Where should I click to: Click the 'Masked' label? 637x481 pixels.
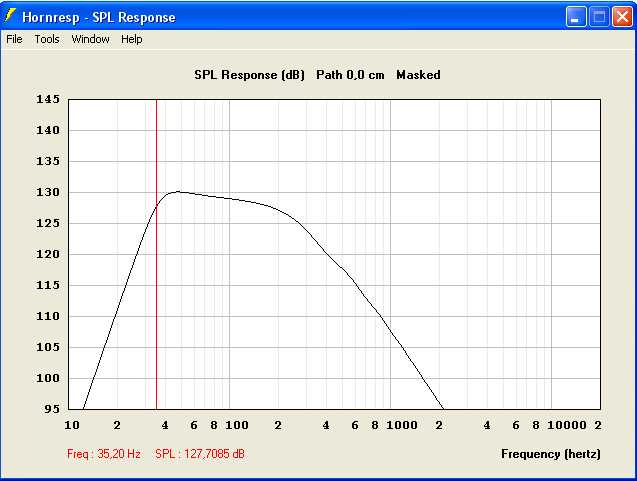coord(418,75)
